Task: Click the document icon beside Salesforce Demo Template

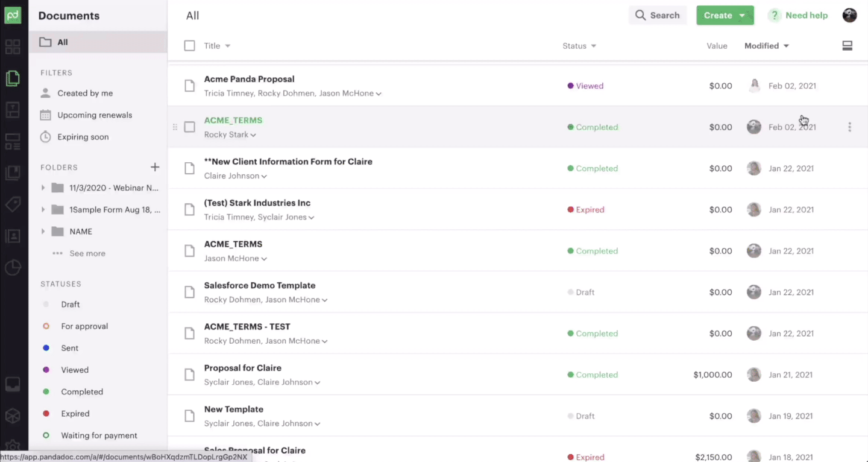Action: pyautogui.click(x=189, y=292)
